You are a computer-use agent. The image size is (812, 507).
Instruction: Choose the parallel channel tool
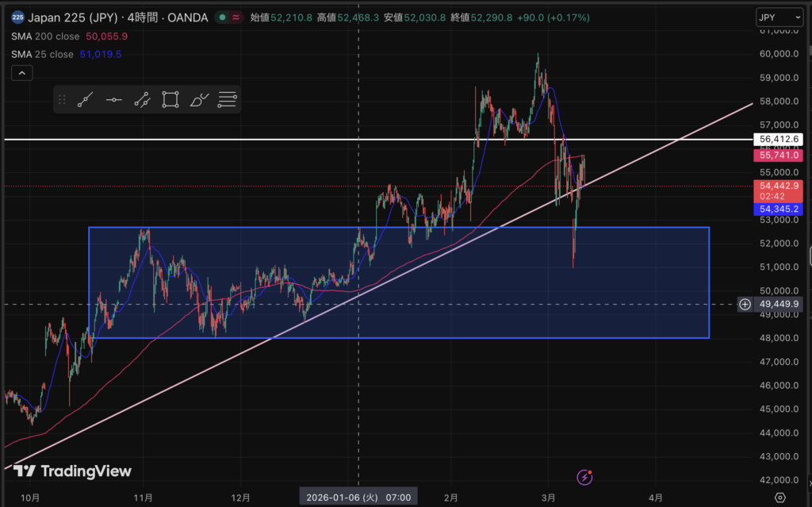coord(142,100)
